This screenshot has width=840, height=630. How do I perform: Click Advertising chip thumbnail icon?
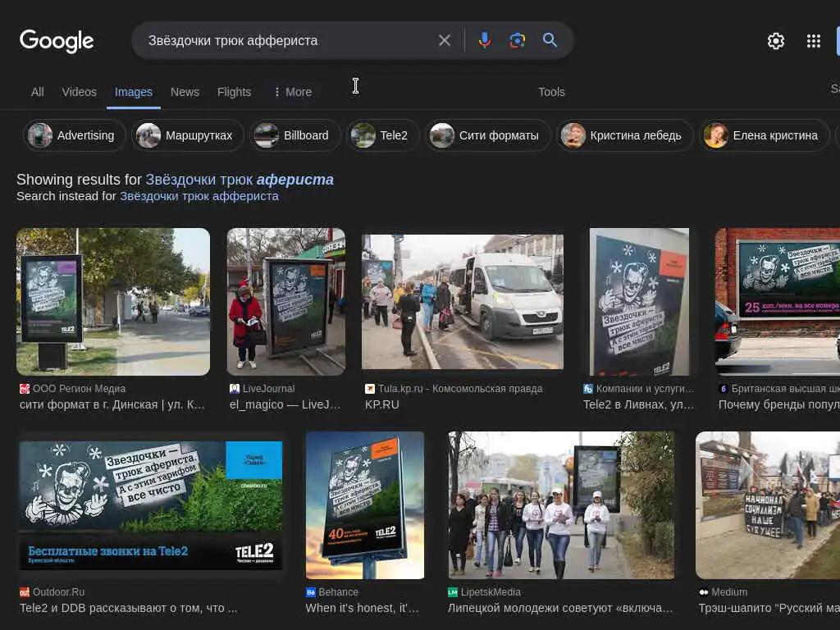tap(40, 135)
